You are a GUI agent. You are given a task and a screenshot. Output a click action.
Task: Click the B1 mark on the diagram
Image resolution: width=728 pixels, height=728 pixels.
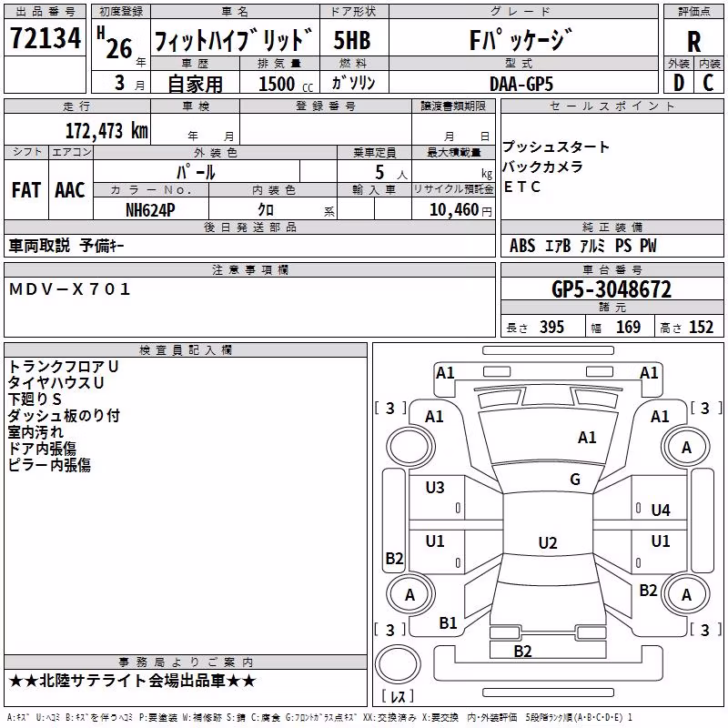449,623
